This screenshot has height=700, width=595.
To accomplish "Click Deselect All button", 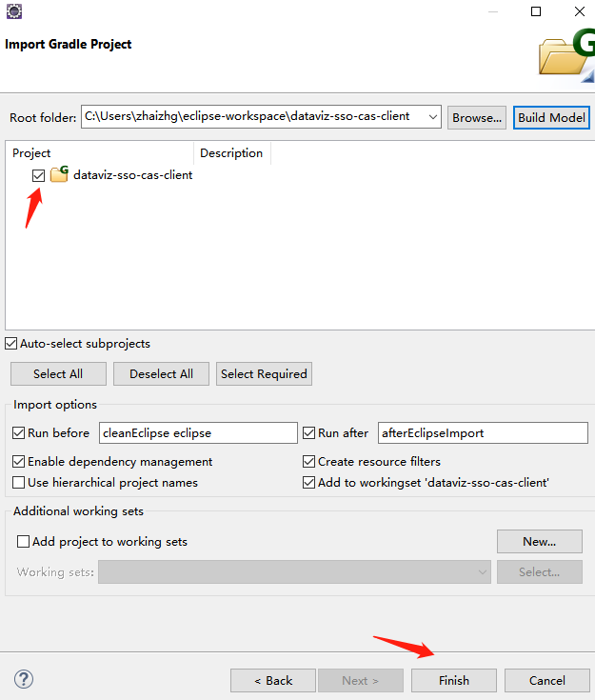I will pos(161,373).
